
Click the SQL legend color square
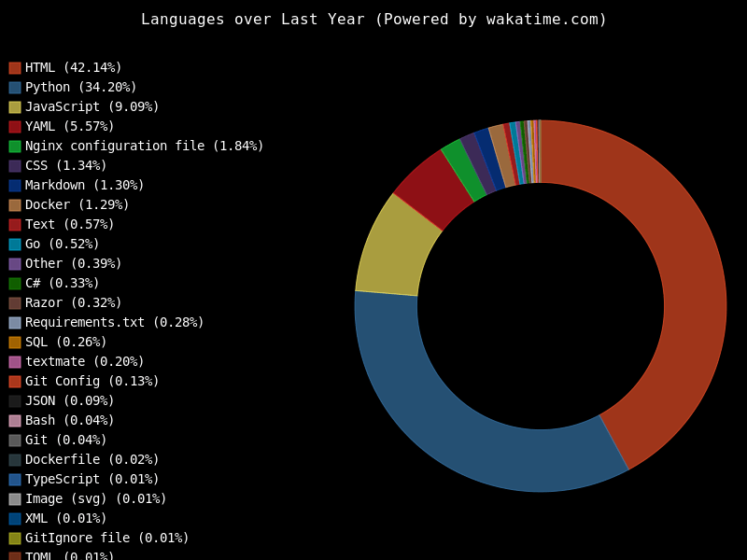(x=15, y=343)
